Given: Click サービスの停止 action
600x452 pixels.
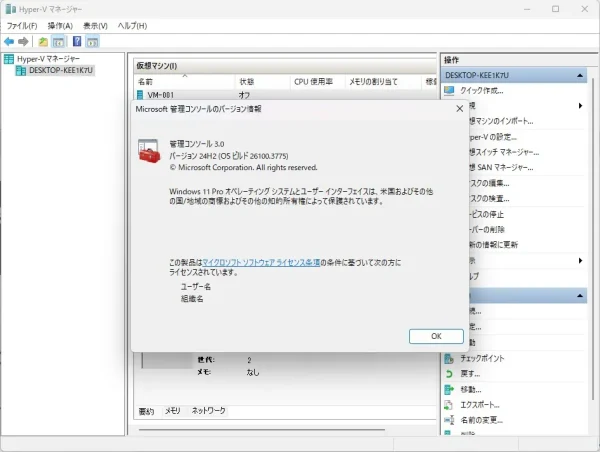Looking at the screenshot, I should coord(487,214).
